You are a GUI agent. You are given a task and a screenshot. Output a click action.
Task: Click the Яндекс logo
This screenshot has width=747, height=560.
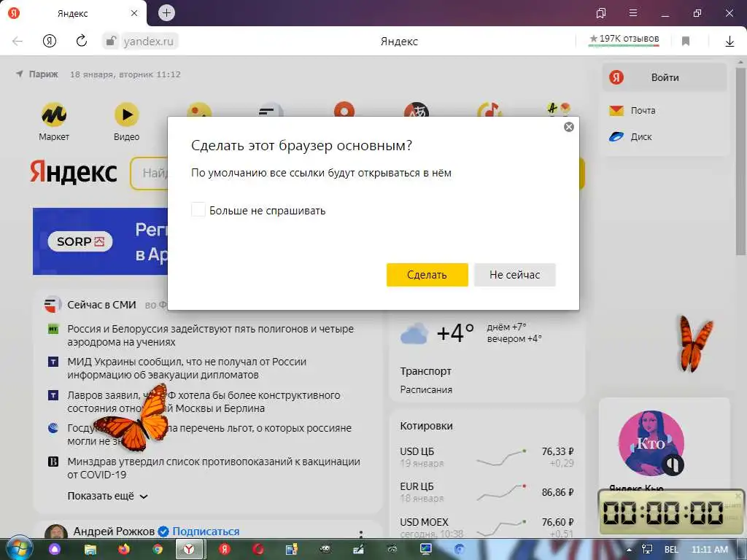click(74, 172)
